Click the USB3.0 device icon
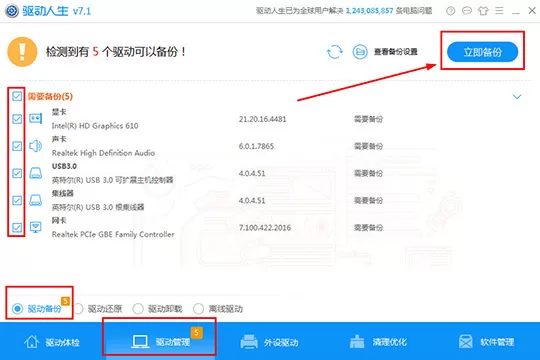Viewport: 540px width, 360px height. pyautogui.click(x=35, y=173)
